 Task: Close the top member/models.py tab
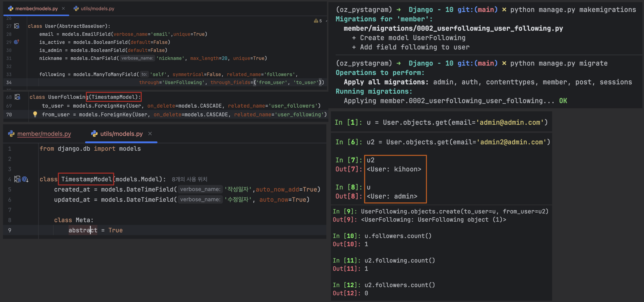[64, 9]
